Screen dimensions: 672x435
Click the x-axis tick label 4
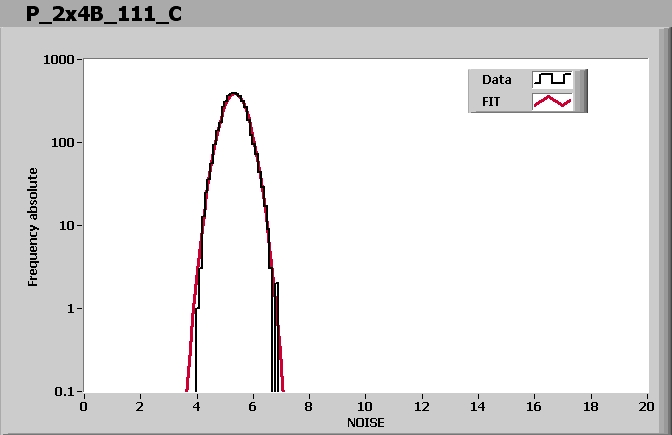click(x=196, y=406)
